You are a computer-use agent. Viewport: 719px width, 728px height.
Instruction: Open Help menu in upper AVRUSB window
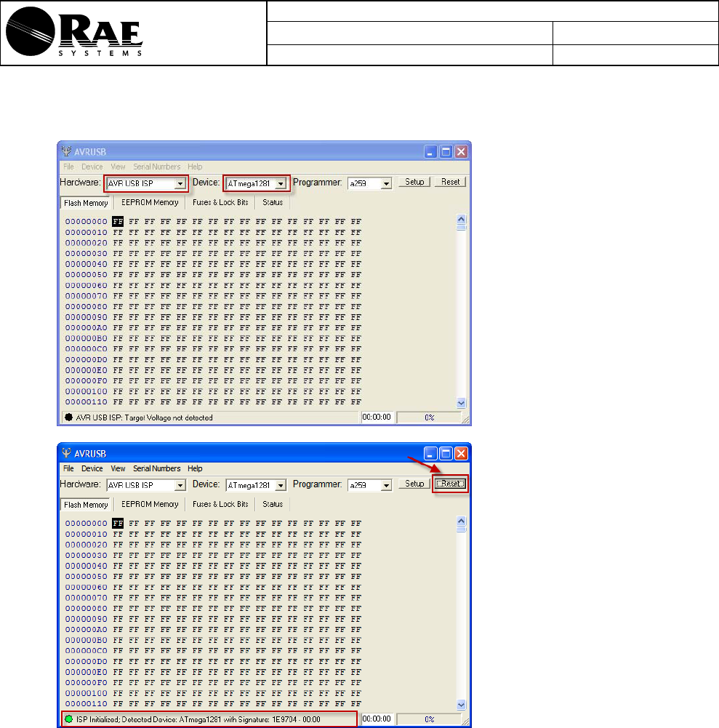[x=195, y=167]
